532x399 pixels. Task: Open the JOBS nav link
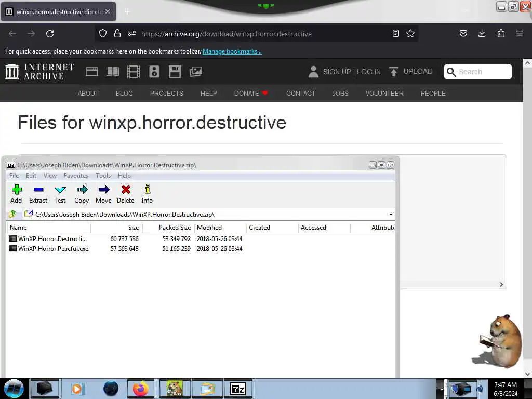pos(340,94)
